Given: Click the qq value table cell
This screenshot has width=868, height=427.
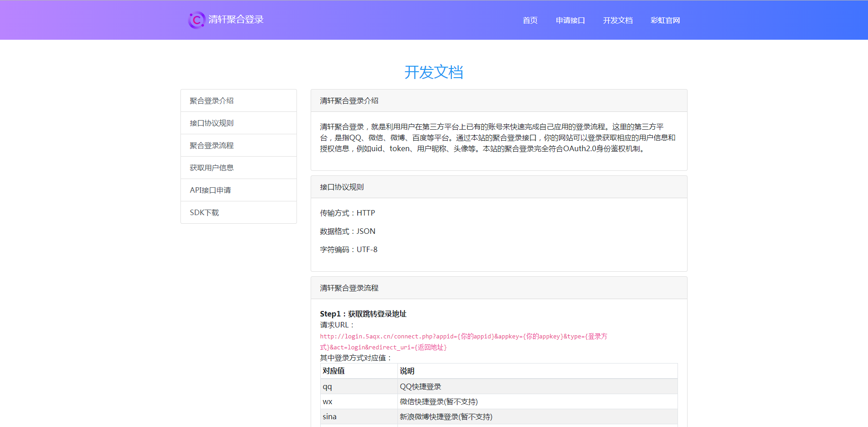Looking at the screenshot, I should [328, 387].
